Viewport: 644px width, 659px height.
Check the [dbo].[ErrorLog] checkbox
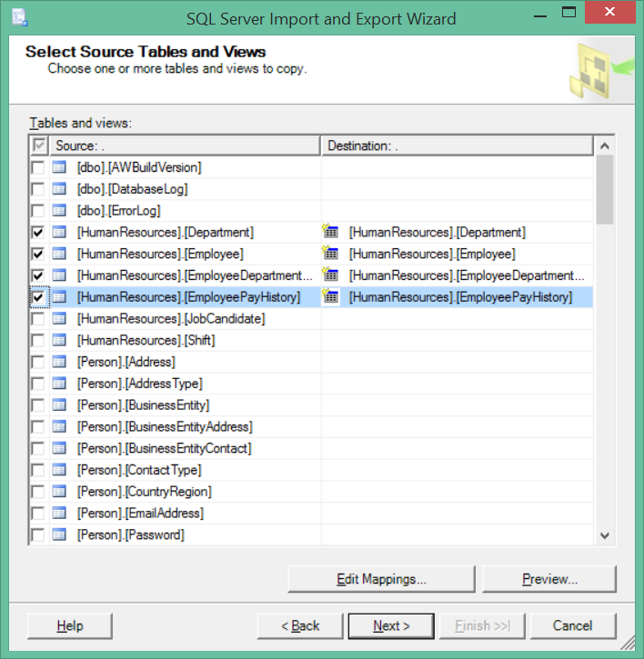(38, 211)
